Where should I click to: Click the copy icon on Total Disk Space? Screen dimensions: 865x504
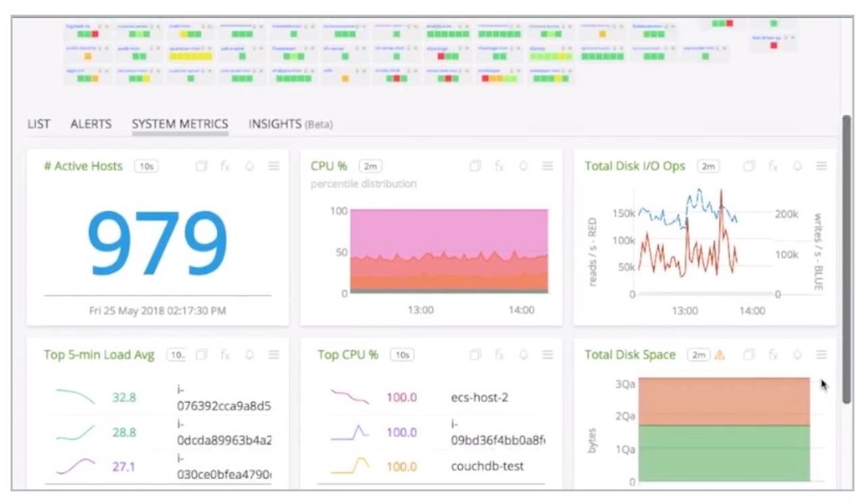click(x=749, y=354)
